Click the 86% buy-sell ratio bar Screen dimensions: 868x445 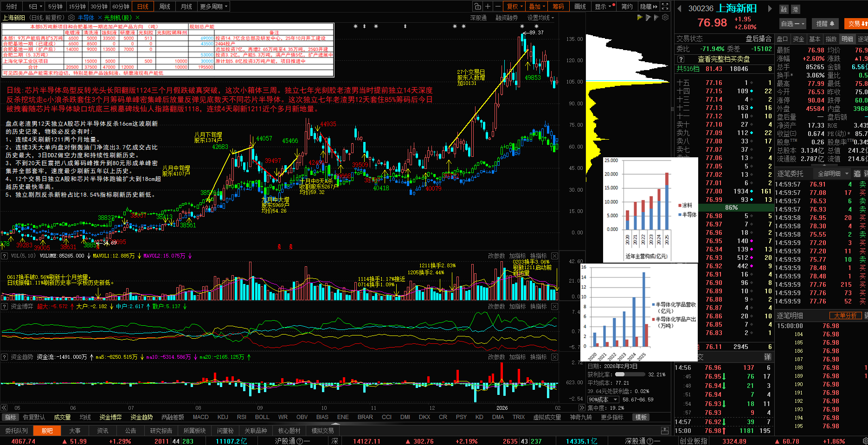pyautogui.click(x=731, y=207)
